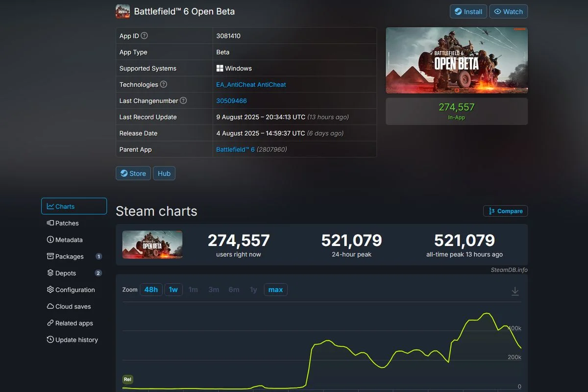Click the Battlefield 6 Open Beta banner image
The image size is (588, 392).
click(457, 60)
